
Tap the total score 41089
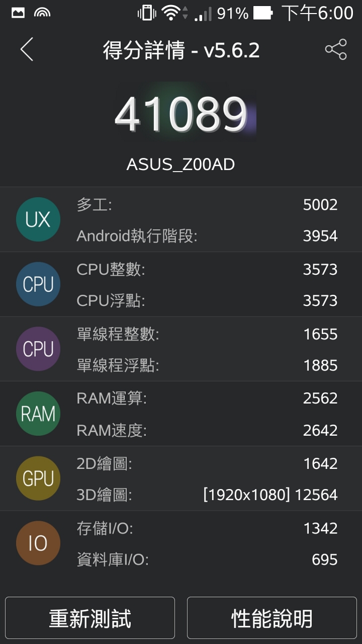[182, 113]
